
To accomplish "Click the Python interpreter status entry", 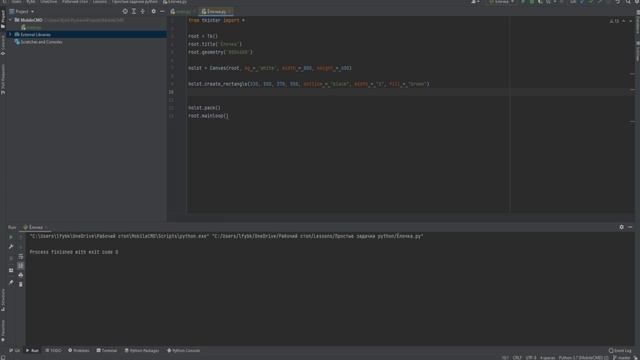I will [584, 358].
